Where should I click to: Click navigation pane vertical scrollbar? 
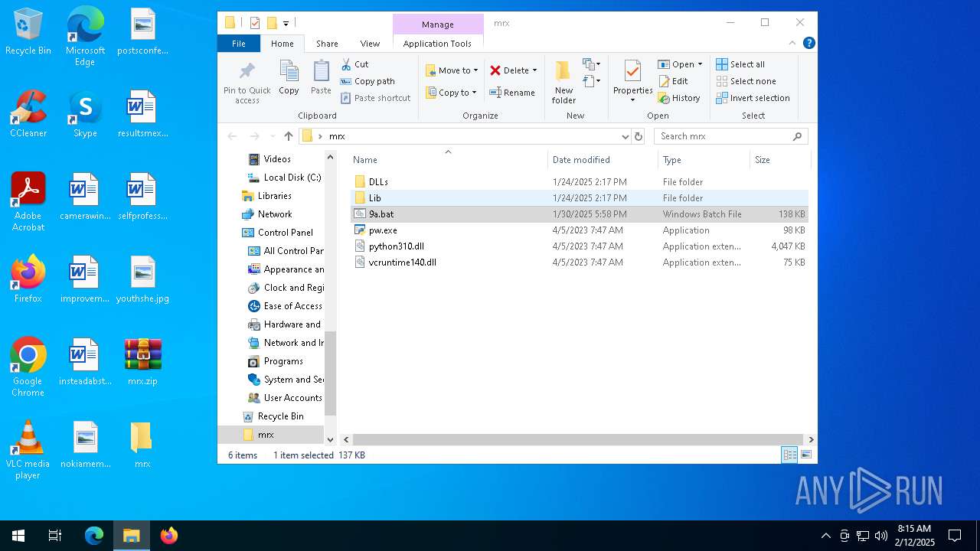[331, 373]
